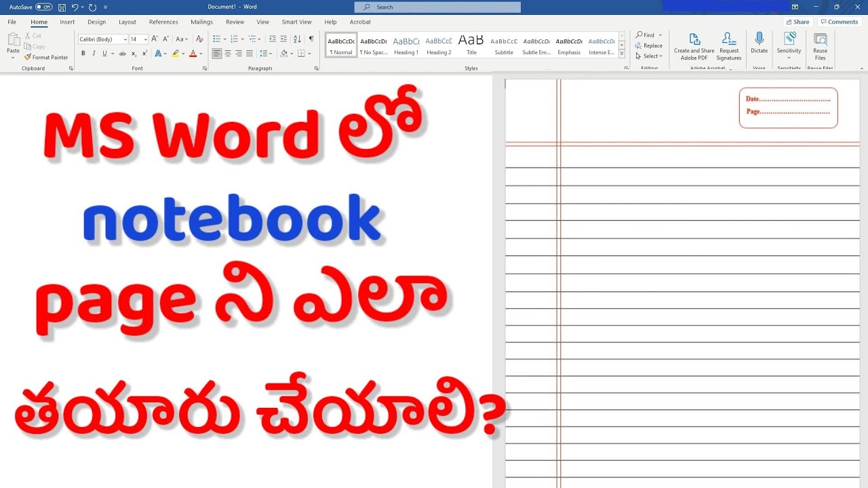Viewport: 868px width, 488px height.
Task: Click Clear All Formatting icon
Action: point(199,39)
